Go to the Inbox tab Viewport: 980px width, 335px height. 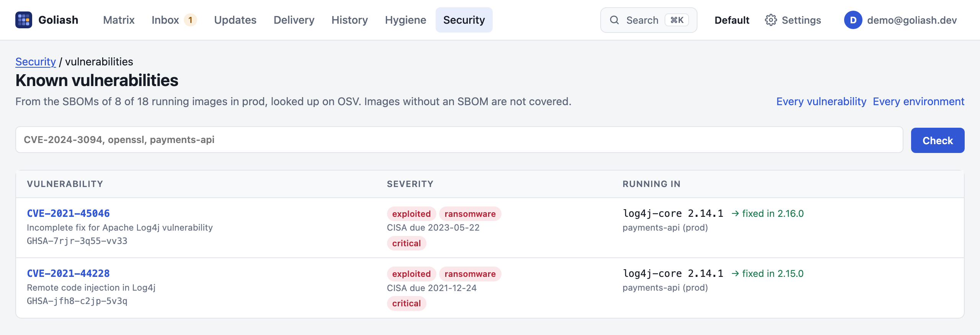pos(174,20)
